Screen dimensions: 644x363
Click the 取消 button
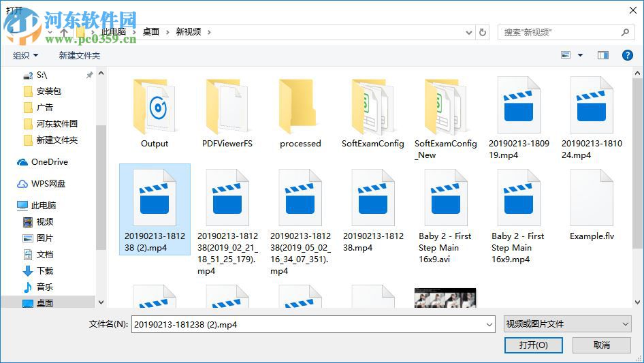[602, 345]
